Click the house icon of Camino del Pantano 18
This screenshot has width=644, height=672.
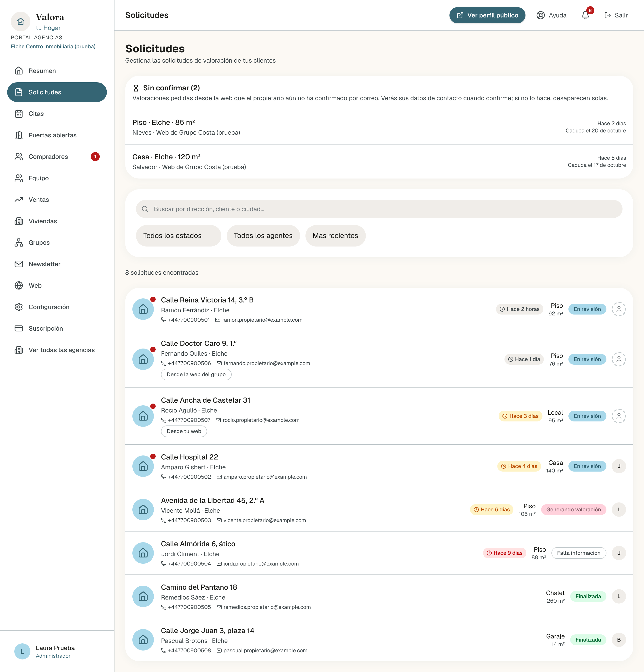tap(143, 597)
